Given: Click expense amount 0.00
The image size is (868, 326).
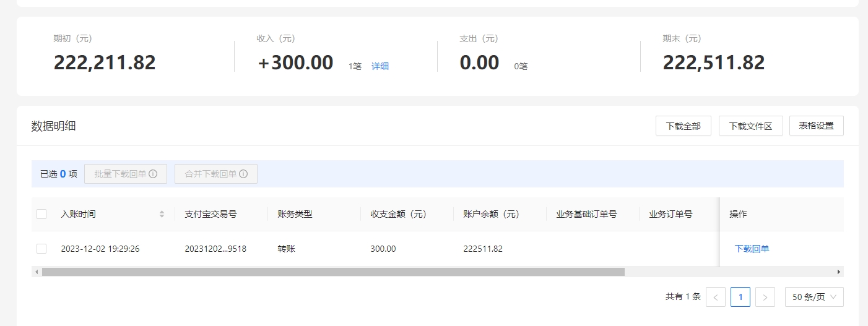Looking at the screenshot, I should (479, 62).
